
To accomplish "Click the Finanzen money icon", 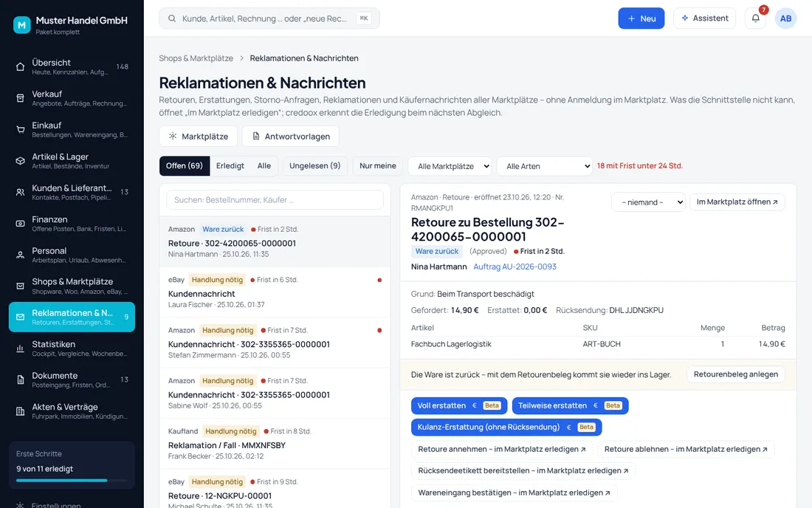I will tap(20, 223).
